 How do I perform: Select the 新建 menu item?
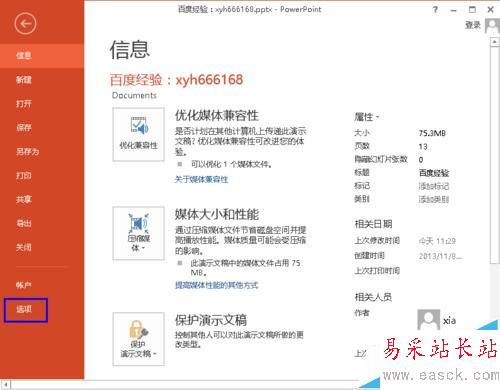[42, 80]
